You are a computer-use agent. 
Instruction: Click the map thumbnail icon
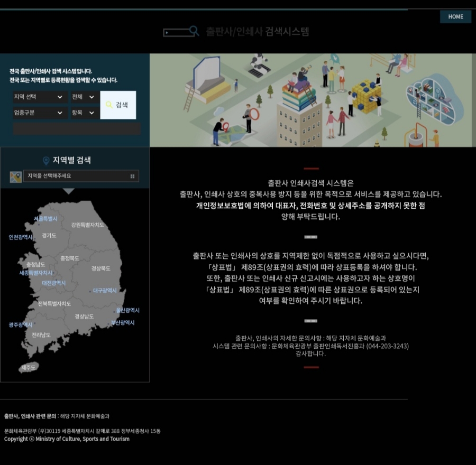16,177
